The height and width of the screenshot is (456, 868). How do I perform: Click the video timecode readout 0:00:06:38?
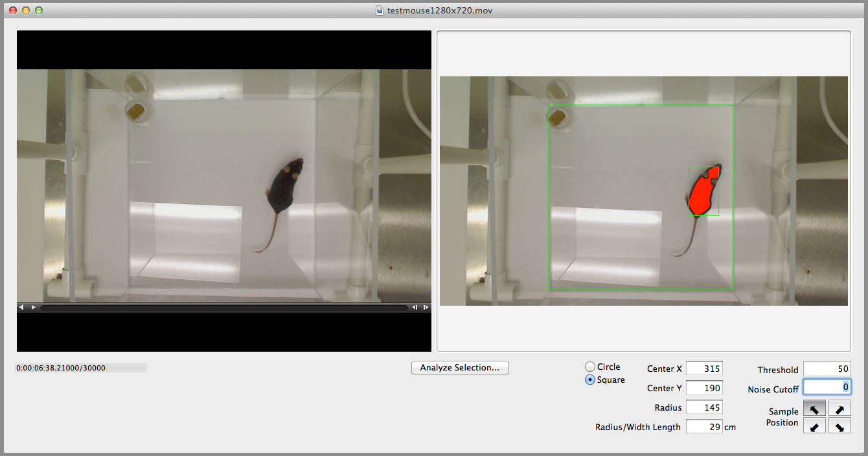coord(61,368)
